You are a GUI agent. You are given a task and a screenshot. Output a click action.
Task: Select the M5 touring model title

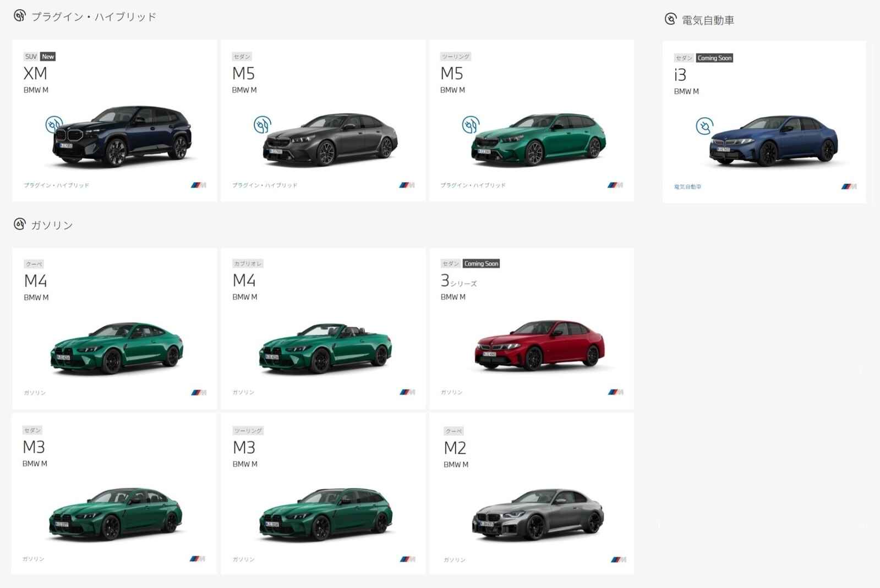coord(452,73)
